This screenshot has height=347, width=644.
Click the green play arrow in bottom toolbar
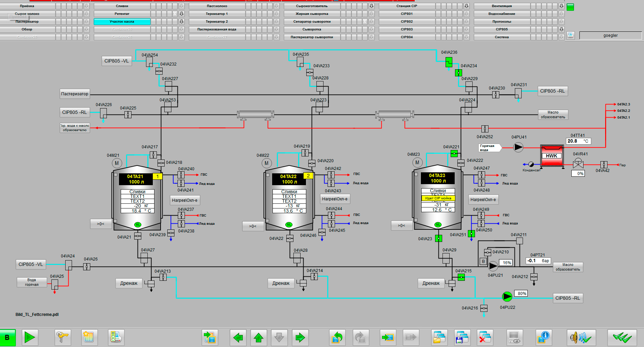[x=30, y=337]
